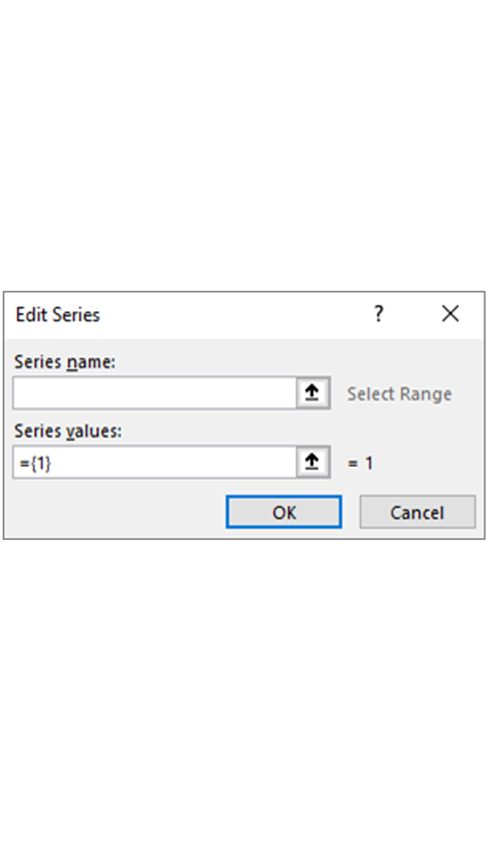Close the Edit Series dialog
488x868 pixels.
pyautogui.click(x=450, y=314)
